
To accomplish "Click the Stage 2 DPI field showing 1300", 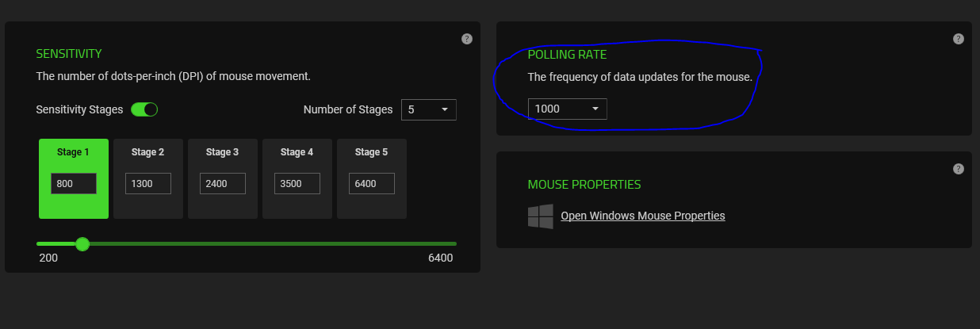I will pyautogui.click(x=148, y=184).
